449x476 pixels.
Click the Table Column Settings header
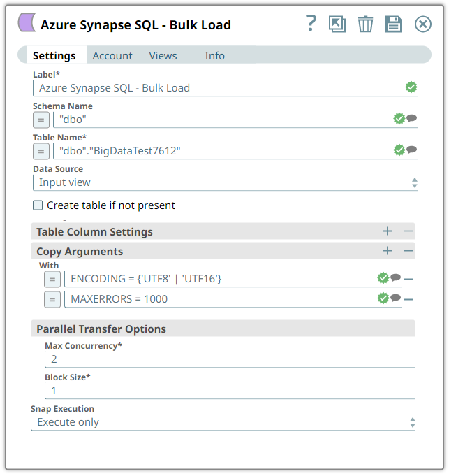(223, 231)
